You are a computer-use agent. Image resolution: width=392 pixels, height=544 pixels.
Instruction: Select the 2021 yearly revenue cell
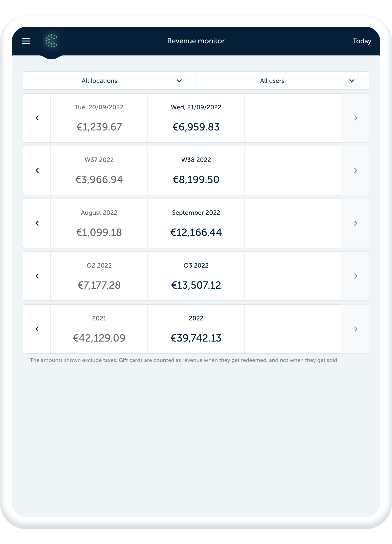(99, 329)
